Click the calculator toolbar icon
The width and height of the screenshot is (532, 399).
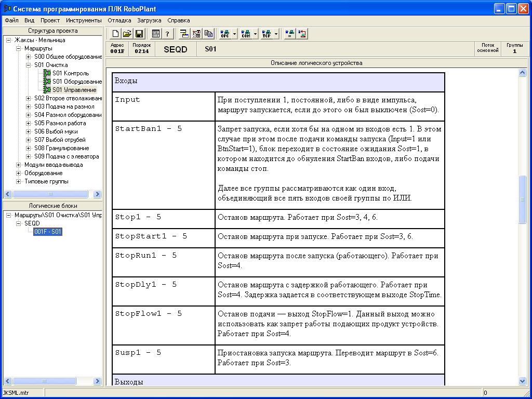[x=156, y=34]
